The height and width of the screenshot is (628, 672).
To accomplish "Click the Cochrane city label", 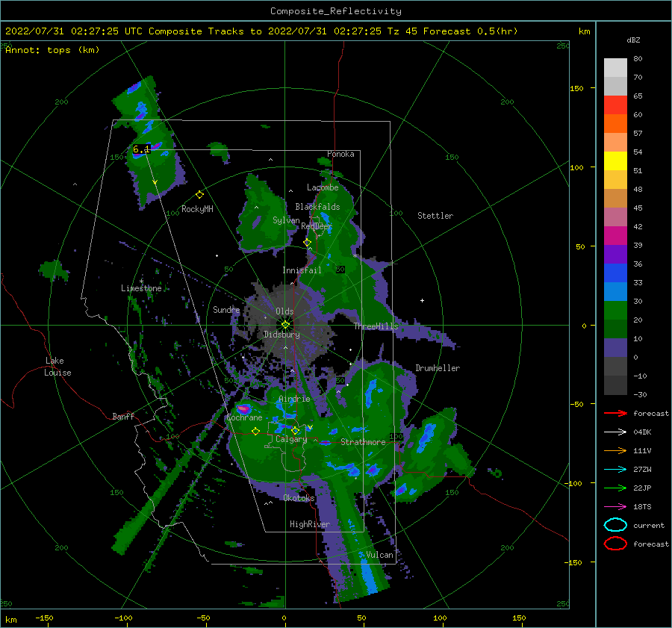I will [244, 417].
